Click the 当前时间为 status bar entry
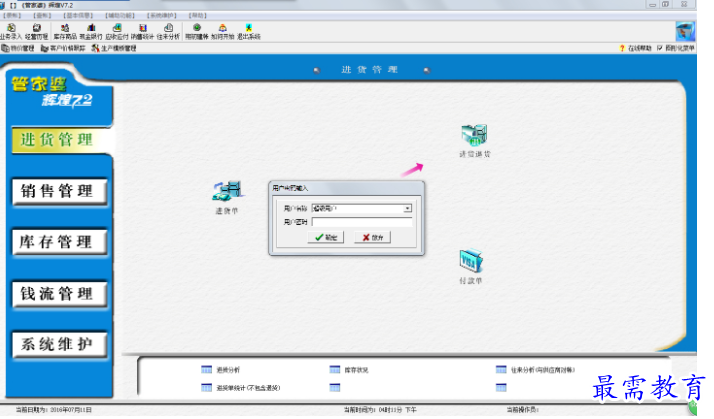This screenshot has height=419, width=714. tap(380, 410)
